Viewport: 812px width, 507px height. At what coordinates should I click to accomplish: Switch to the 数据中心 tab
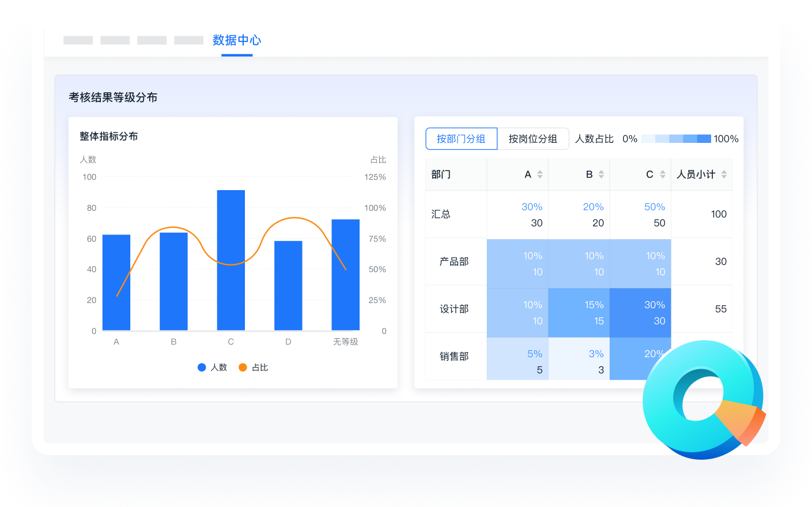coord(237,40)
